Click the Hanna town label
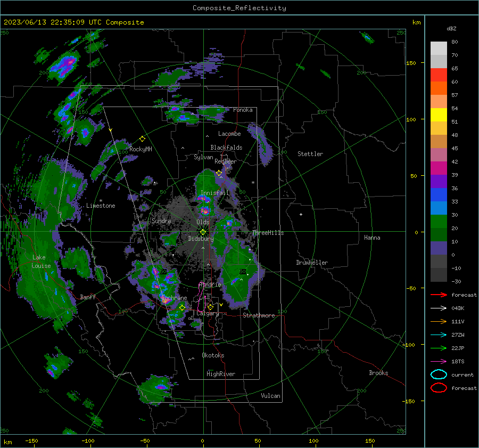 372,238
